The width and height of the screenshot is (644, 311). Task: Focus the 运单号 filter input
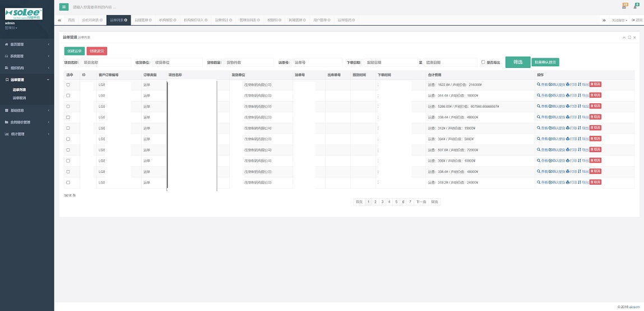(317, 62)
